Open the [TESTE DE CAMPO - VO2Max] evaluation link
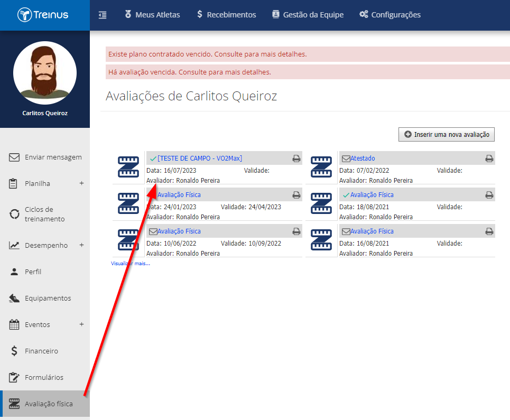The width and height of the screenshot is (510, 420). click(200, 158)
